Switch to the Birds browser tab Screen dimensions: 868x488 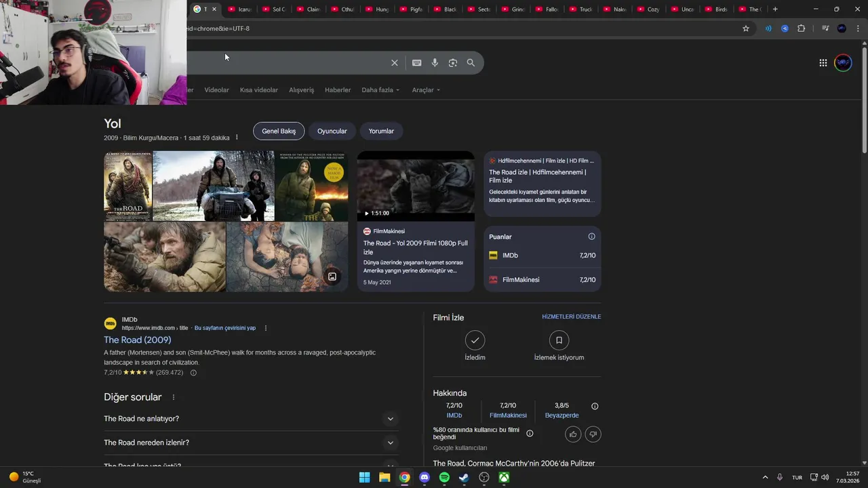[x=716, y=9]
